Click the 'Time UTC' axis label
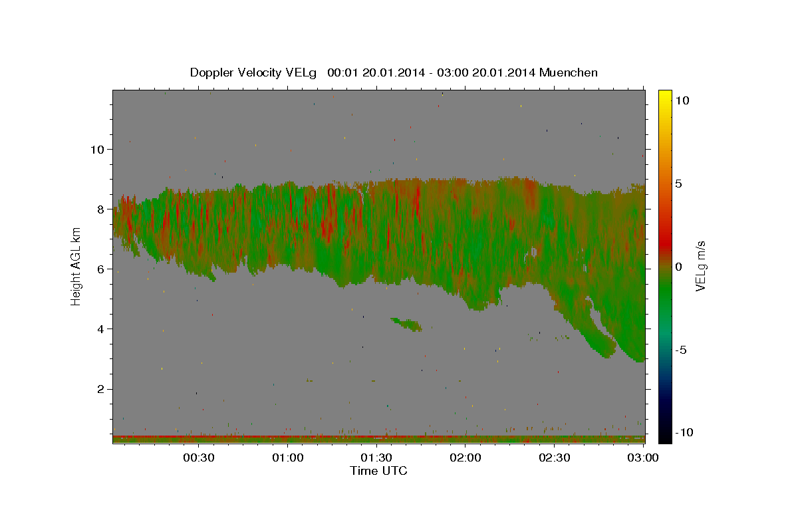This screenshot has height=532, width=798. pyautogui.click(x=378, y=471)
